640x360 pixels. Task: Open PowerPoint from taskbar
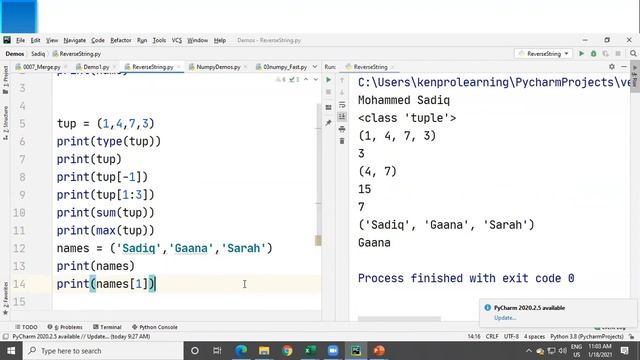coord(379,351)
